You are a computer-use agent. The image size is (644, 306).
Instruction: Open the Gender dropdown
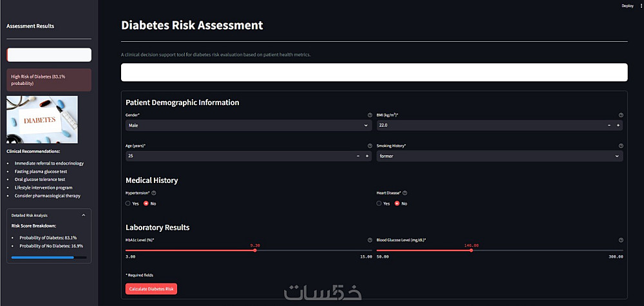(x=249, y=125)
